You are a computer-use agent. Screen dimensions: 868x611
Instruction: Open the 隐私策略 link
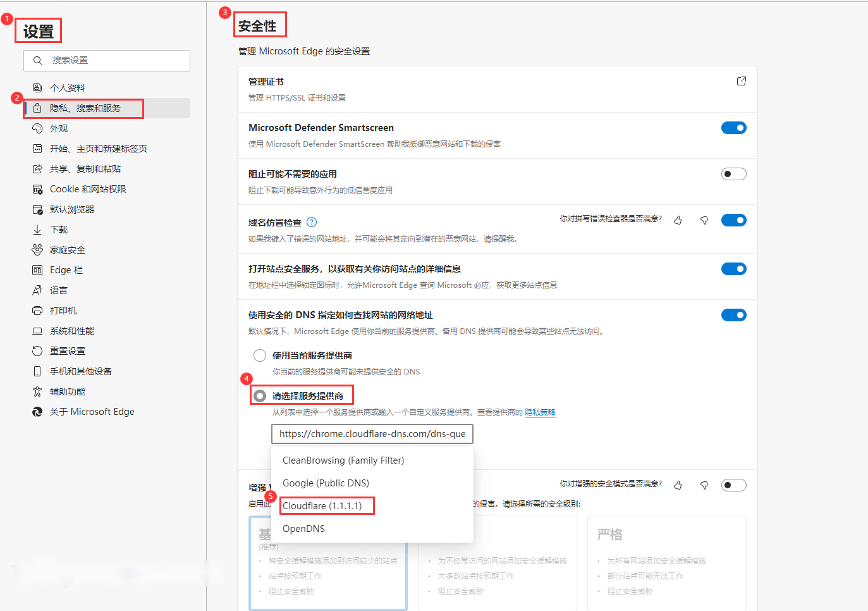point(540,412)
